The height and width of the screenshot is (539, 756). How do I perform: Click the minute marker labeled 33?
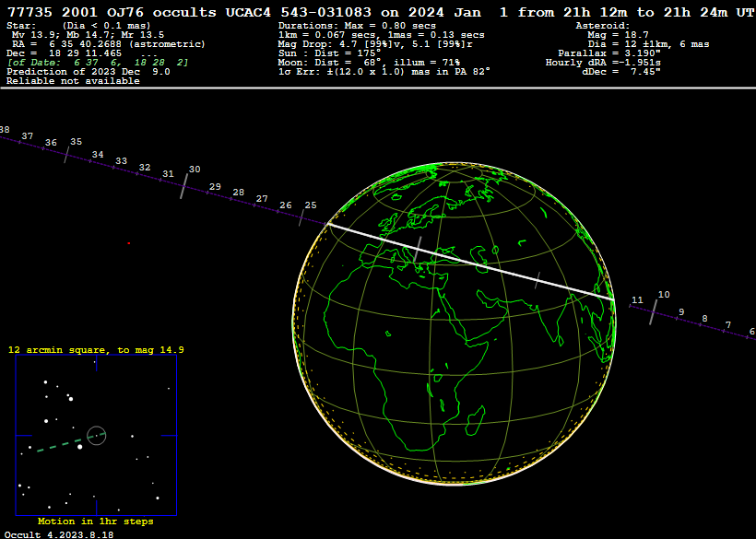[122, 161]
